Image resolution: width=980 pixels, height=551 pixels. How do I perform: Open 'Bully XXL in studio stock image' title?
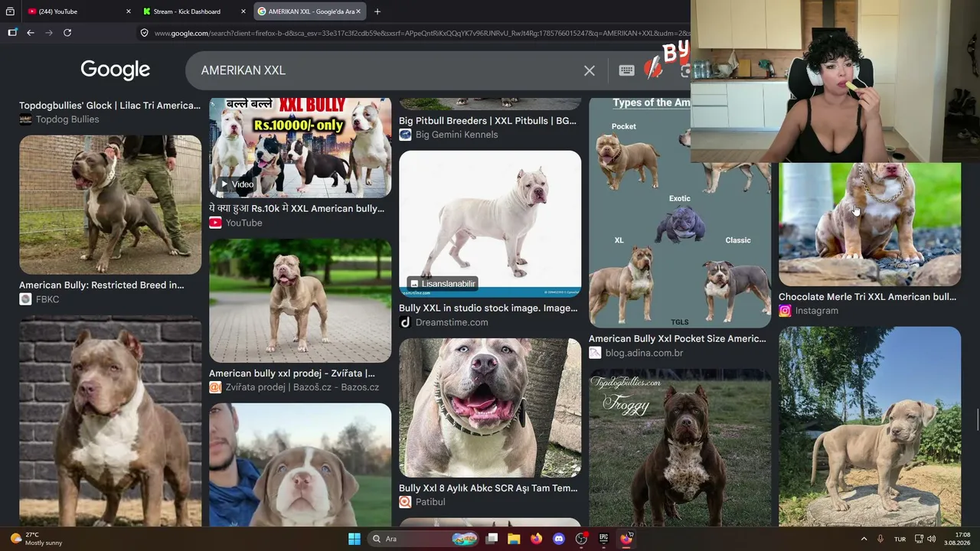pyautogui.click(x=488, y=308)
